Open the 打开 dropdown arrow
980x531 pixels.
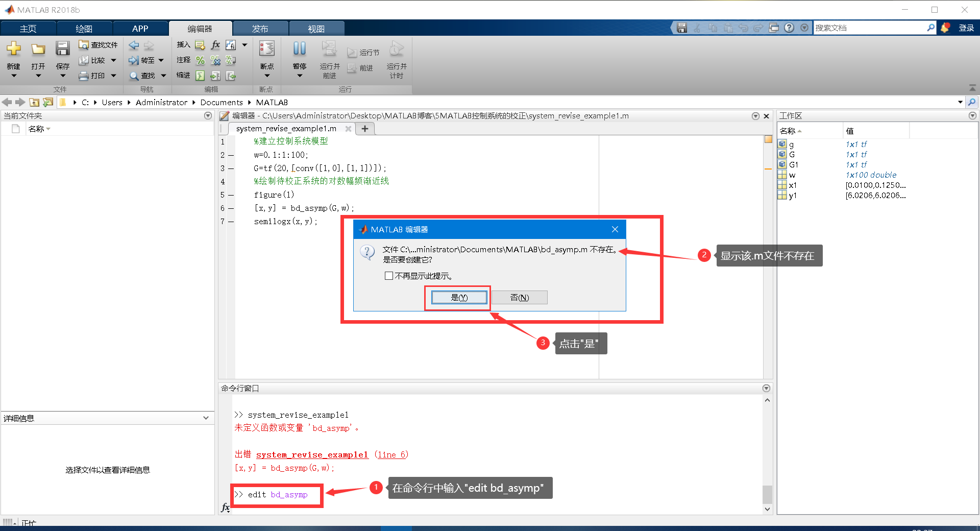tap(38, 76)
